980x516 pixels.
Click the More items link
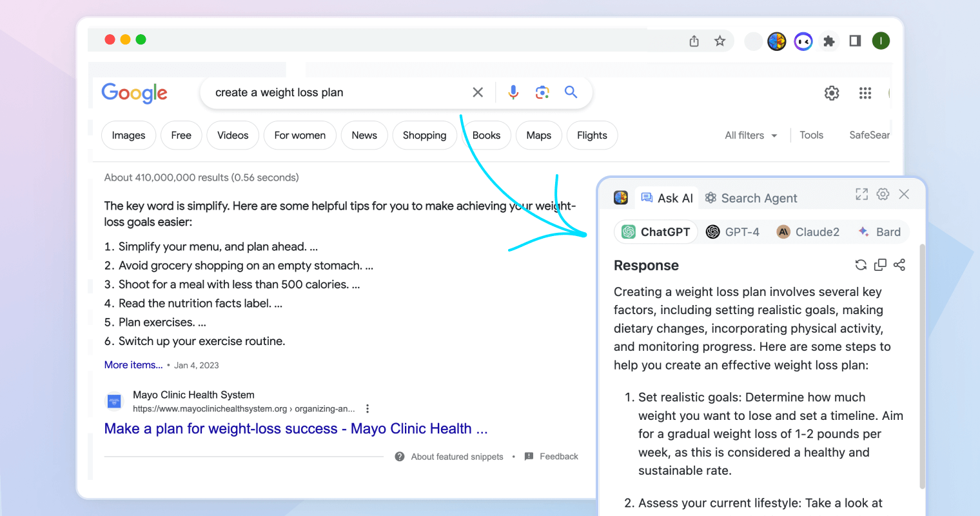click(x=133, y=365)
